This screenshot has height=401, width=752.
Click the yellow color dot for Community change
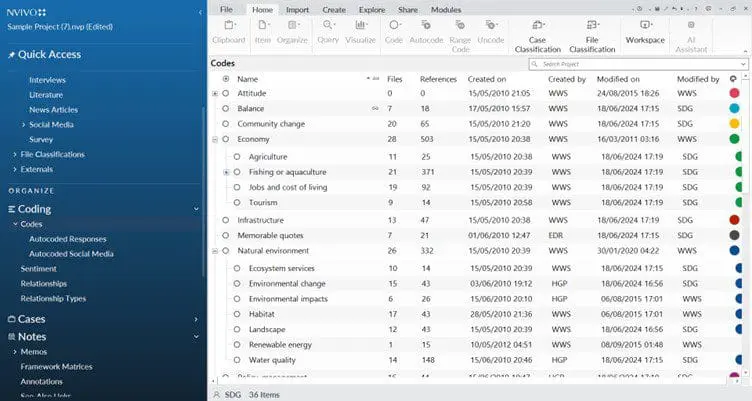[735, 124]
